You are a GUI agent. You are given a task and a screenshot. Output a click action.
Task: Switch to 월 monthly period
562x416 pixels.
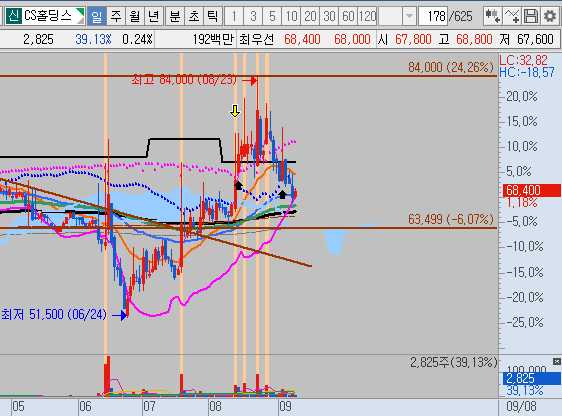[x=135, y=16]
